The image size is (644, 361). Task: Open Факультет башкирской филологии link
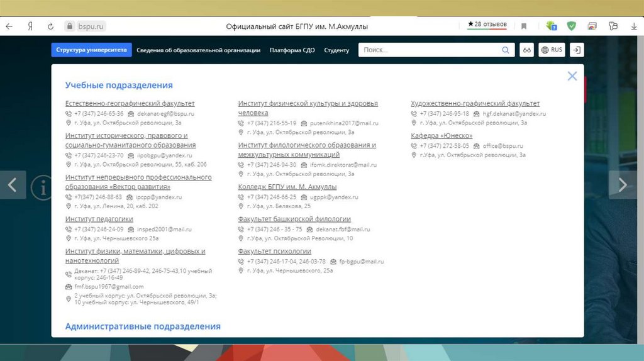tap(294, 219)
